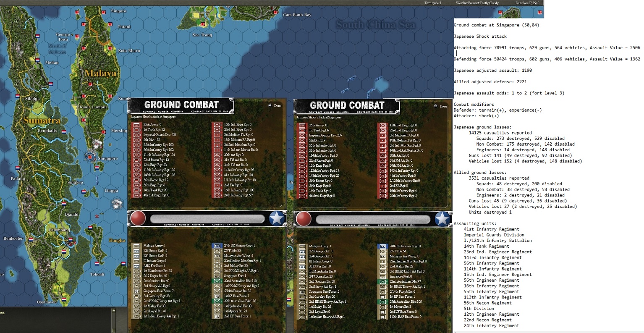Click the '1st Hyderabad Bn: 30' unit entry

[238, 306]
